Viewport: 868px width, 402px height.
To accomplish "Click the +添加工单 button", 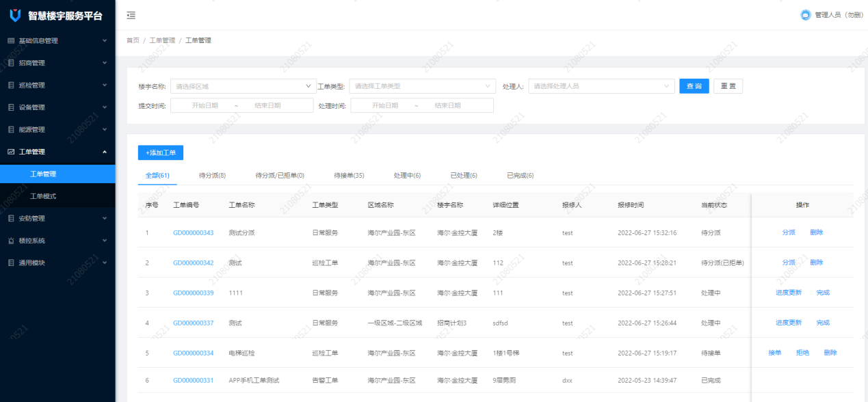I will point(161,153).
